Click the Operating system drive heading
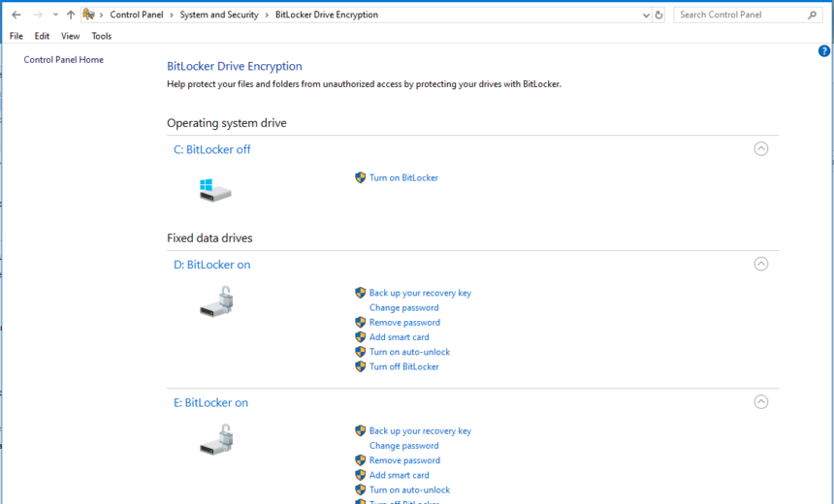Viewport: 834px width, 504px height. point(227,123)
